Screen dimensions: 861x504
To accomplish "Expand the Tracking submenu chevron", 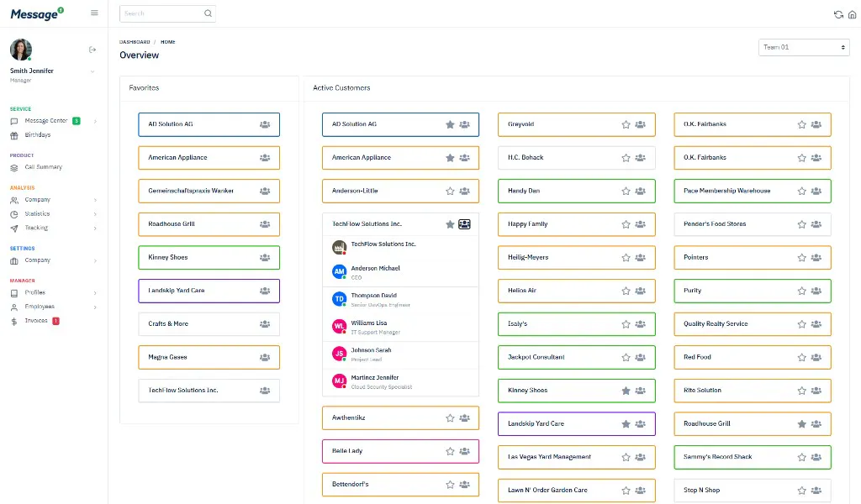I will tap(95, 228).
